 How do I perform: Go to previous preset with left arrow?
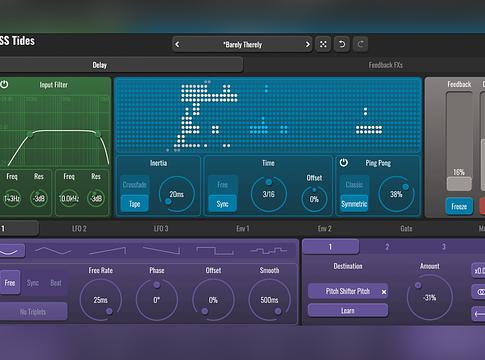[x=177, y=44]
